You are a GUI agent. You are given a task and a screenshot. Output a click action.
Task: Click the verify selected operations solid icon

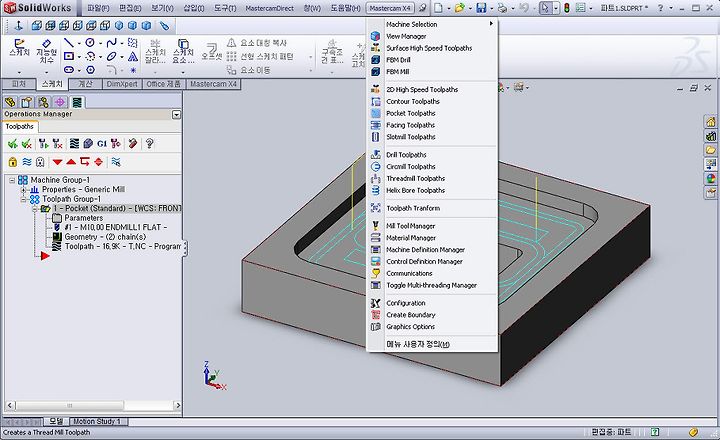(x=88, y=144)
